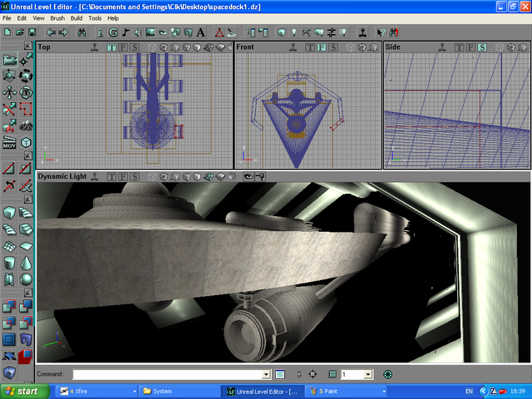Open the Search binoculars tool
Viewport: 532px width, 399px height.
pos(81,32)
